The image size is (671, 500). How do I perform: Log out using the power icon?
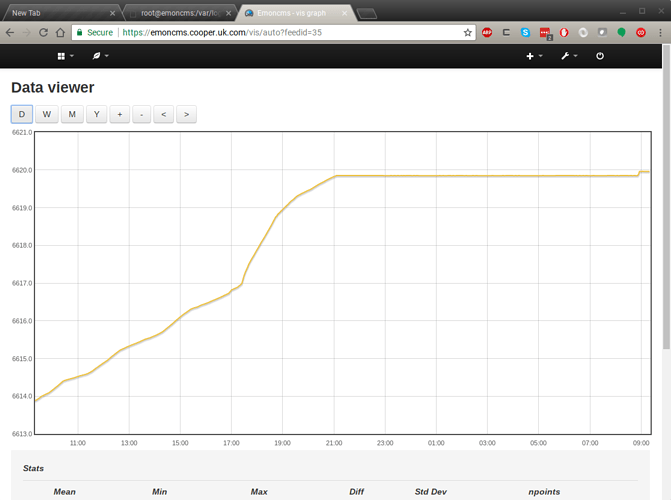pyautogui.click(x=600, y=56)
